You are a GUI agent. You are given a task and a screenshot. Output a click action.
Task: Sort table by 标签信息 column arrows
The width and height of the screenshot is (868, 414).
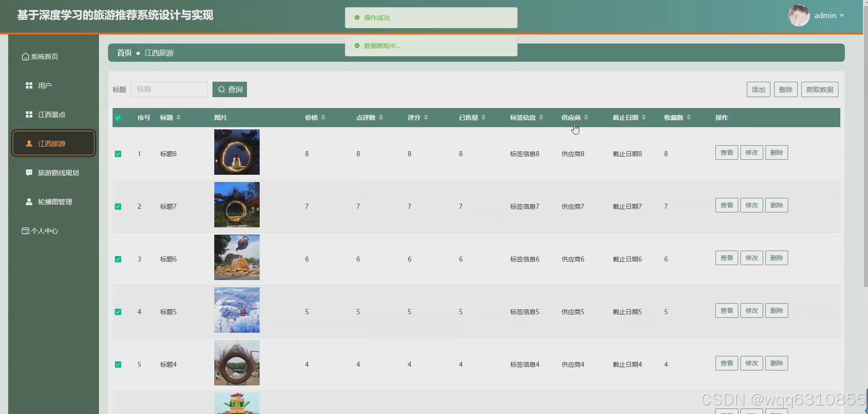pyautogui.click(x=541, y=118)
